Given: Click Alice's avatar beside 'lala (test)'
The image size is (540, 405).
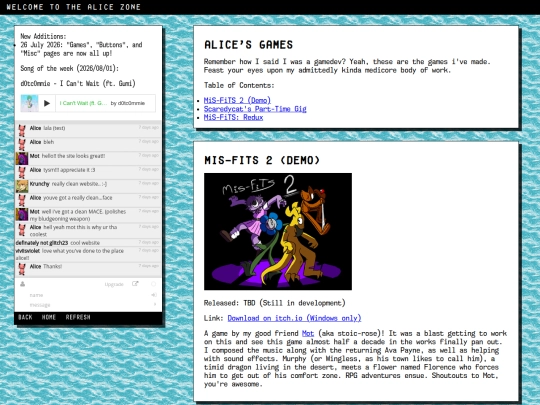Looking at the screenshot, I should tap(22, 131).
